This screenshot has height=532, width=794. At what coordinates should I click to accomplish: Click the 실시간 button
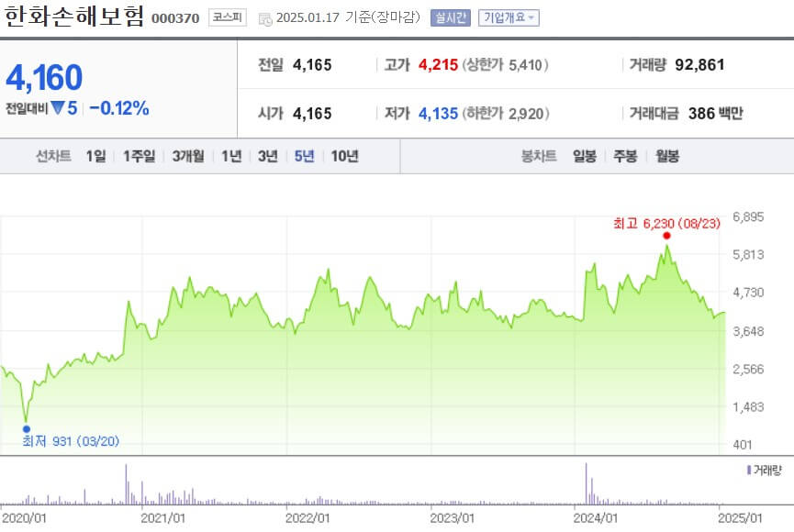point(450,17)
